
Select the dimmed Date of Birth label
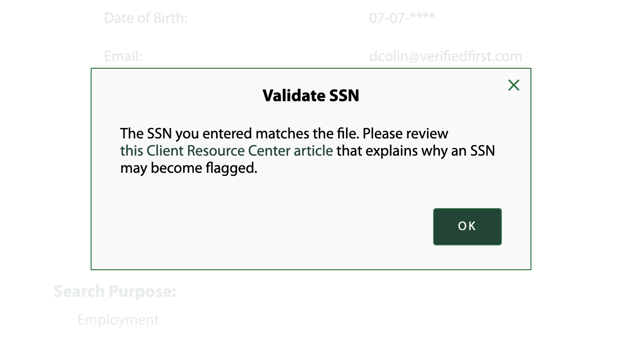pyautogui.click(x=145, y=18)
